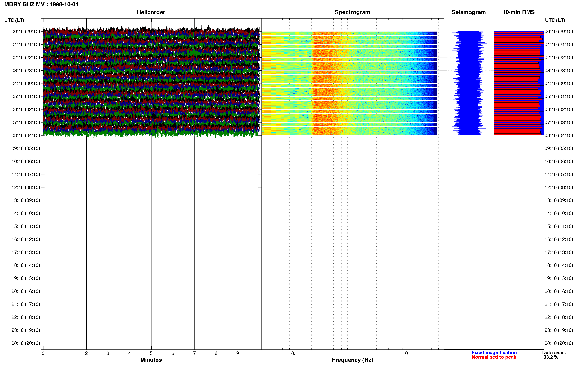Click the left time label '20:10 (16:10)'
The width and height of the screenshot is (588, 368).
tap(26, 291)
